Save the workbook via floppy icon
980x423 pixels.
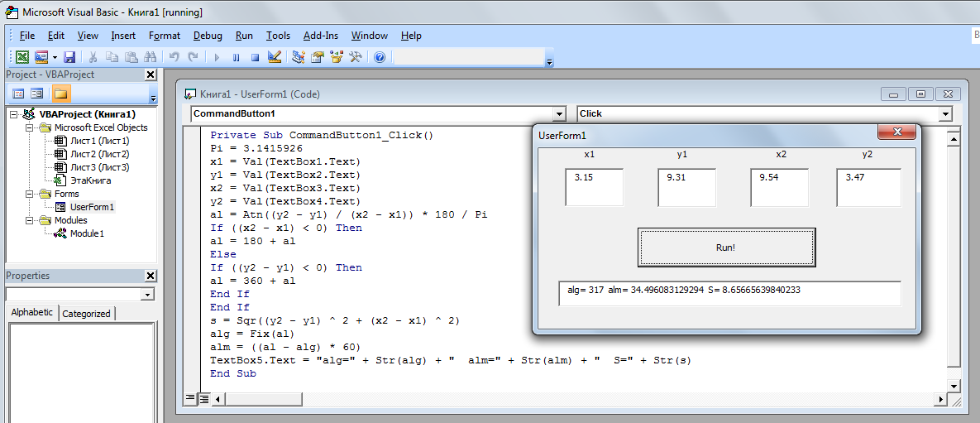click(69, 58)
